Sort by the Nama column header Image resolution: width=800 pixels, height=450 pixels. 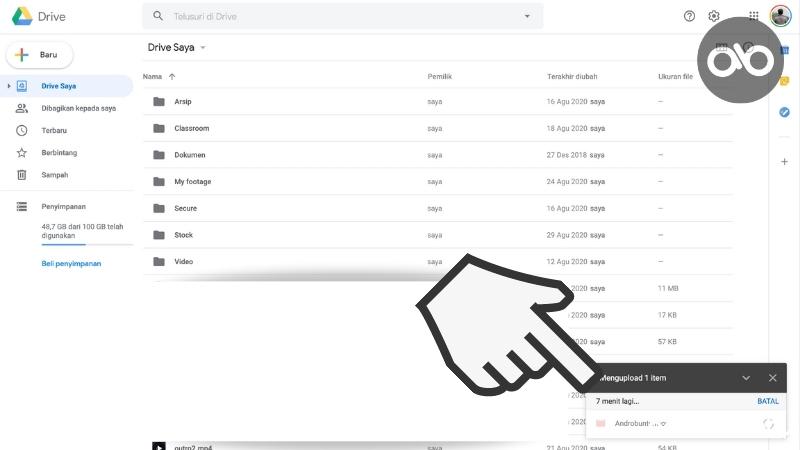152,77
